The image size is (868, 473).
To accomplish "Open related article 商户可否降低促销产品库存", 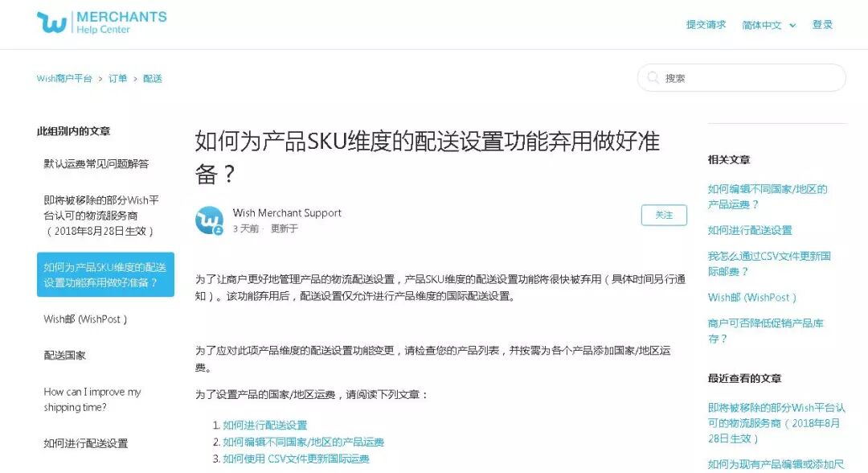I will [766, 331].
